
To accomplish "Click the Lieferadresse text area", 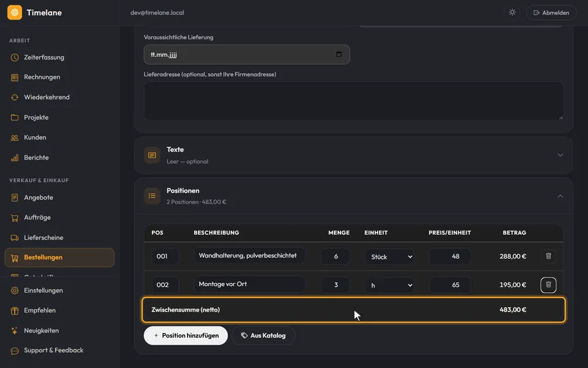I will coord(353,101).
